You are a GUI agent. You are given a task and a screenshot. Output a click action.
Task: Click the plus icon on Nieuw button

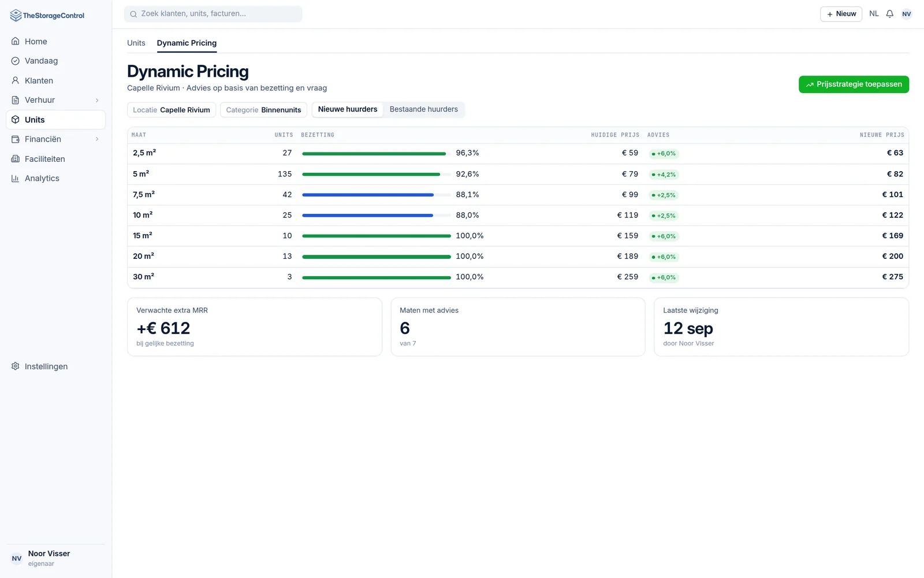pyautogui.click(x=830, y=14)
